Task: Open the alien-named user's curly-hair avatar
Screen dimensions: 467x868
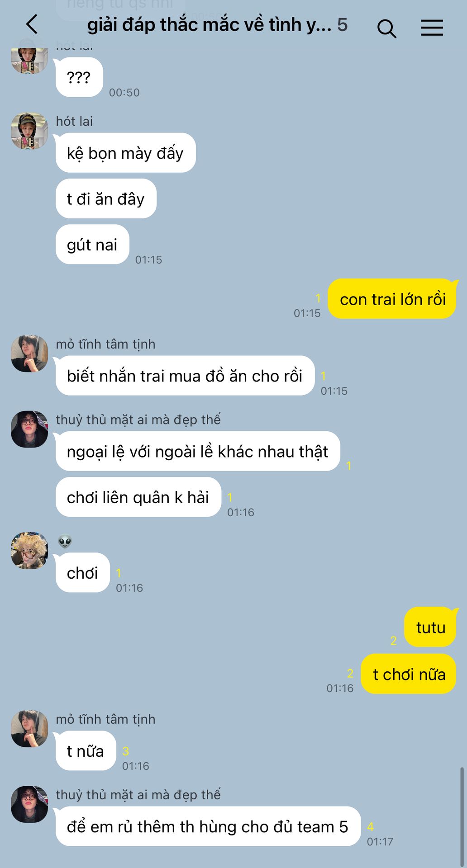Action: (29, 551)
